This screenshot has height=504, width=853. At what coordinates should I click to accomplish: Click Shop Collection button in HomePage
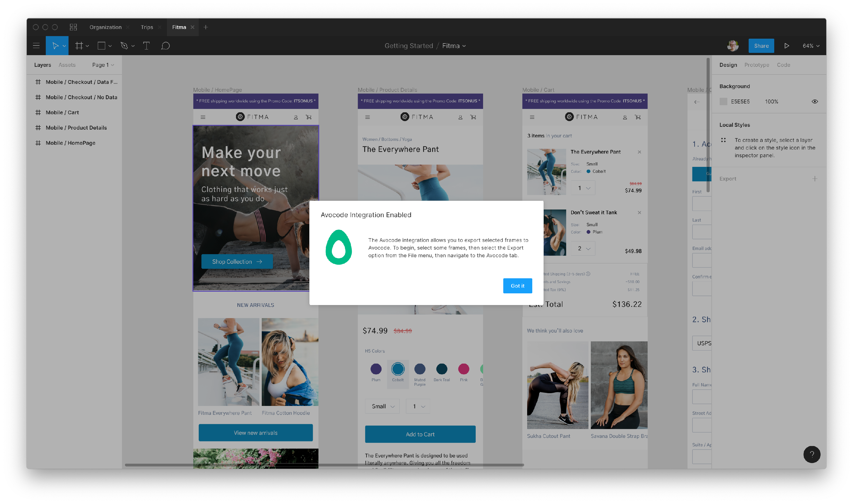237,262
